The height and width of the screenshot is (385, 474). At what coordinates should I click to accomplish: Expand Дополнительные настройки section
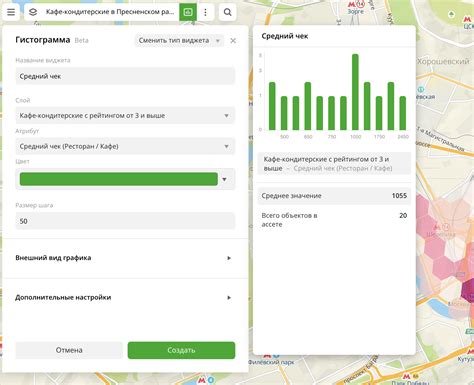click(x=125, y=297)
